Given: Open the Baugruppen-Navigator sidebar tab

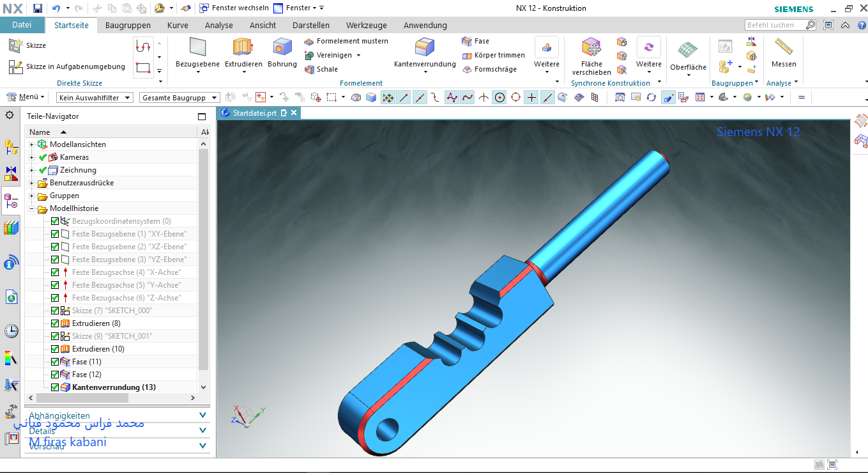Looking at the screenshot, I should pos(11,148).
